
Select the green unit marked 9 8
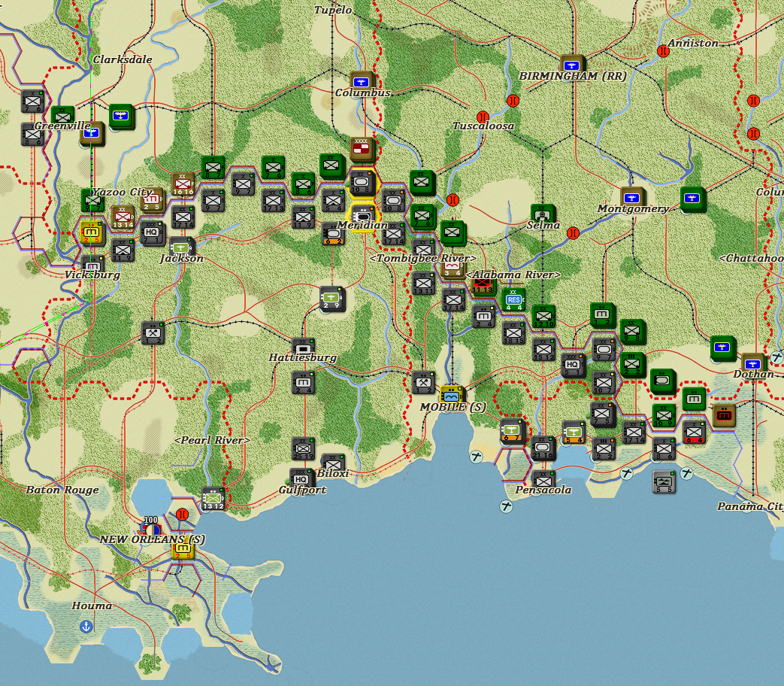(x=632, y=331)
